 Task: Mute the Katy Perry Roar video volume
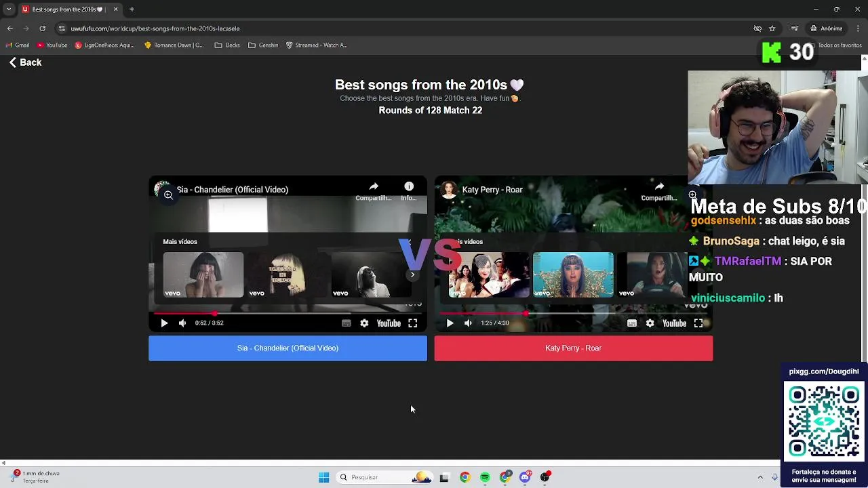tap(468, 323)
